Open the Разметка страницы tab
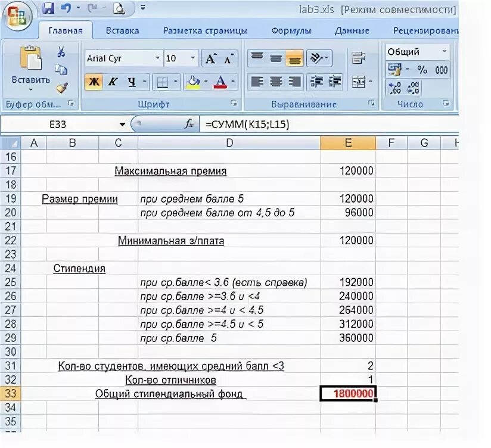This screenshot has height=448, width=491. (205, 30)
